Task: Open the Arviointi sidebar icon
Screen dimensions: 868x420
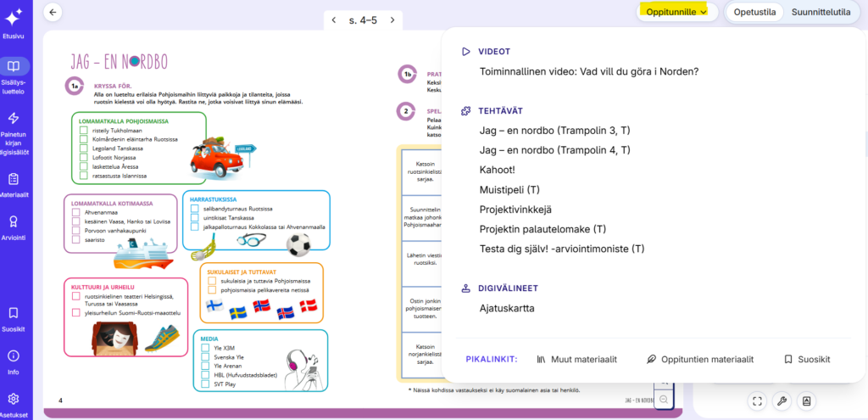Action: [13, 226]
